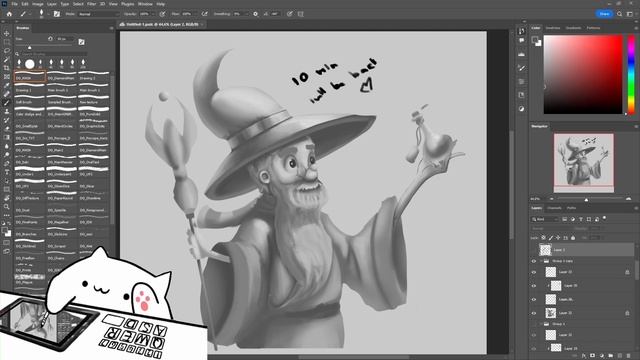Select the Lasso tool

tap(7, 51)
